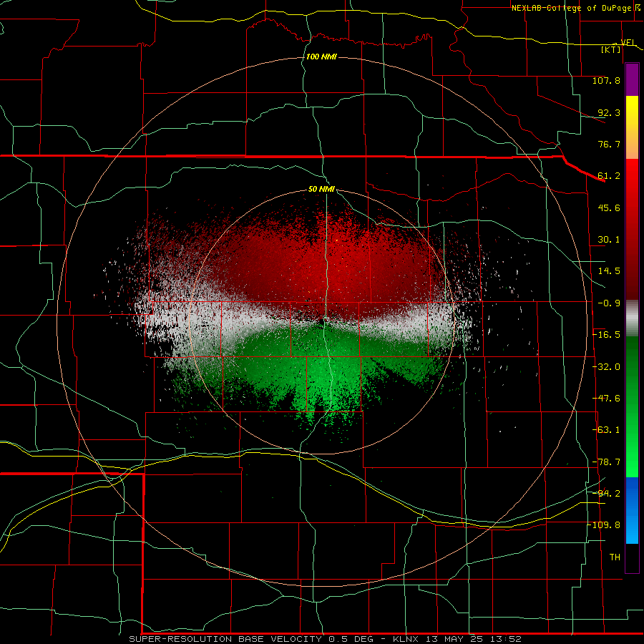This screenshot has height=644, width=644.
Task: Select the 61.2 value on velocity scale
Action: coord(609,176)
